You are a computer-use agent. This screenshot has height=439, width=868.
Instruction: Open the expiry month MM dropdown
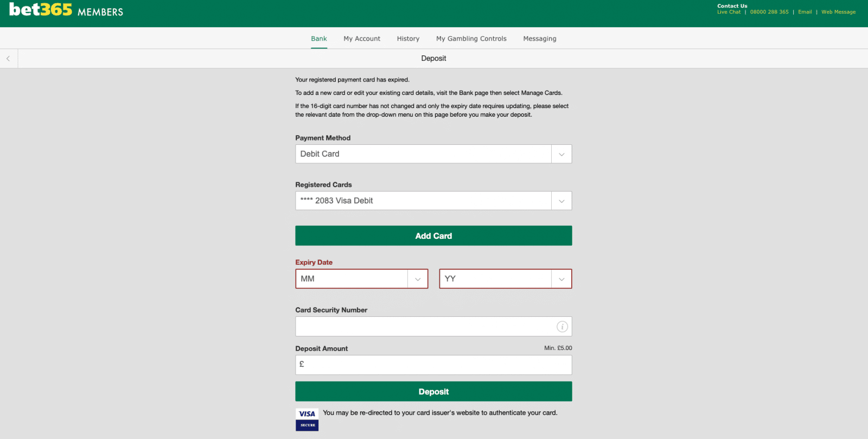coord(361,279)
